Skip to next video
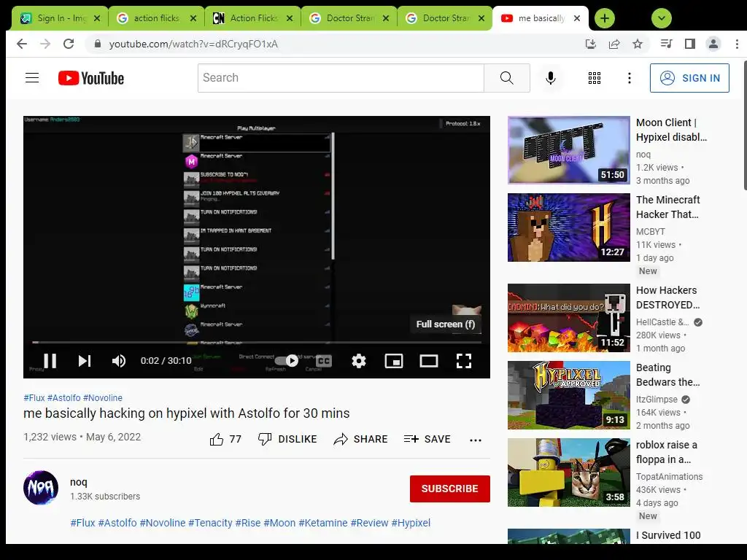 pos(85,361)
